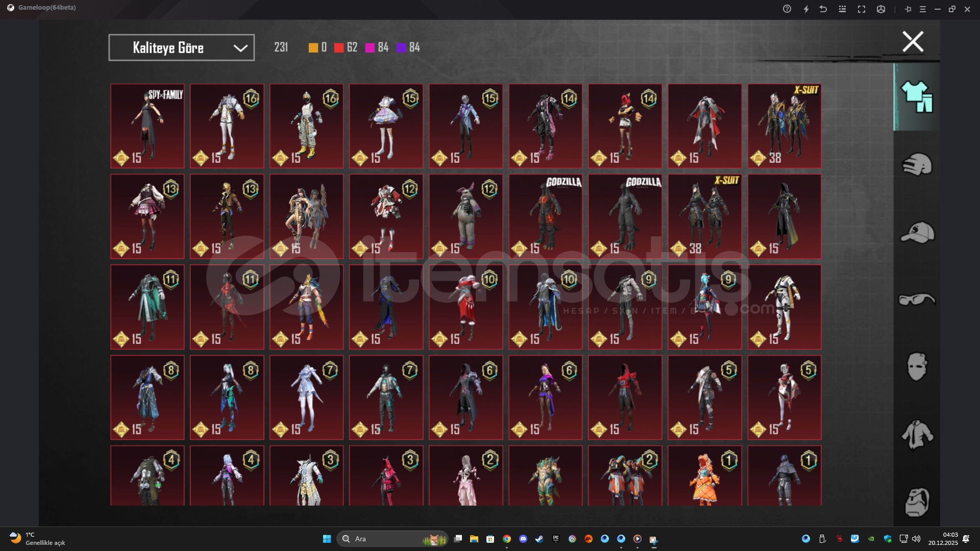The image size is (980, 551).
Task: Click the red quality count swatch
Action: (339, 47)
